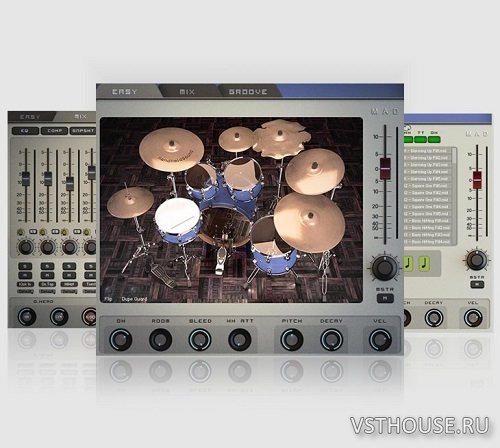Mute the first mixer channel

[25, 275]
